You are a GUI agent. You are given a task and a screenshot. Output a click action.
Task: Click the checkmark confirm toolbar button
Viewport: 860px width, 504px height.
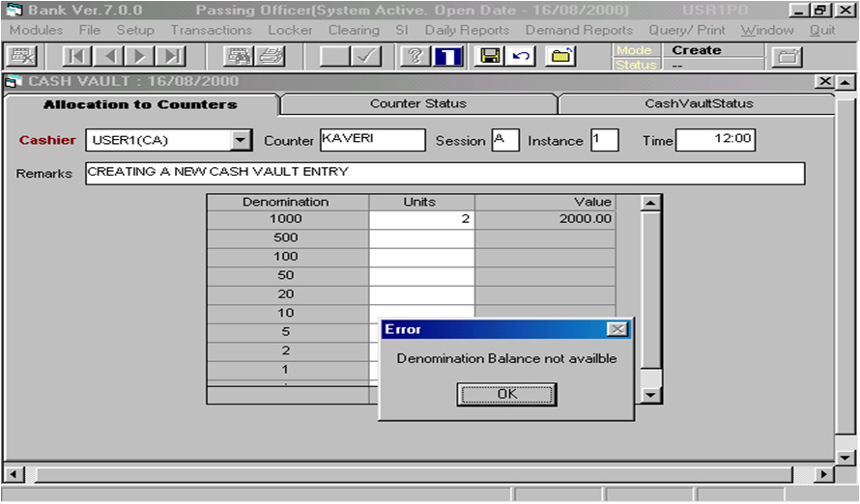367,57
